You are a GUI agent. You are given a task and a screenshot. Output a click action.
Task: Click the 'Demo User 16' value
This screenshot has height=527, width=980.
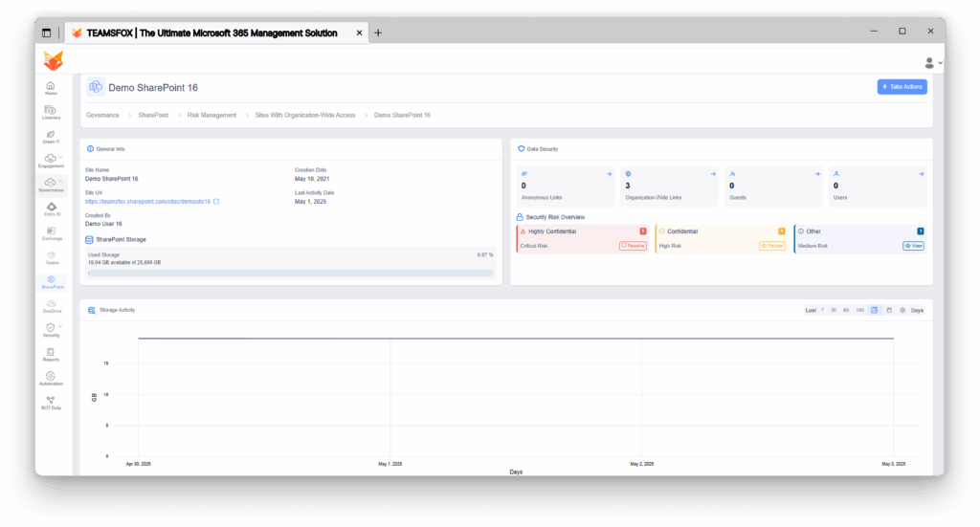[103, 224]
